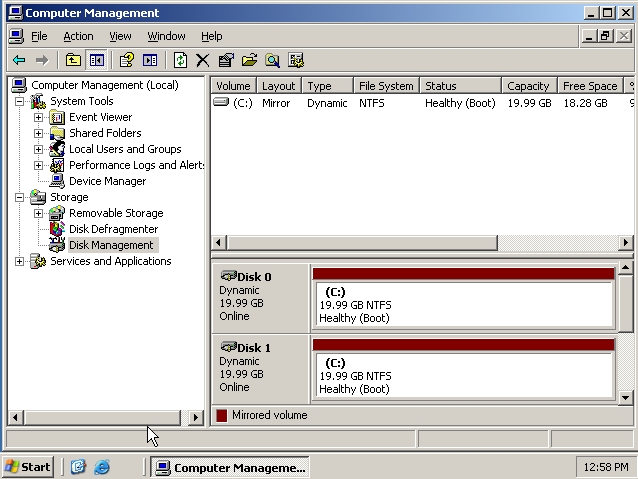The width and height of the screenshot is (638, 479).
Task: Click the volume list scroll right arrow
Action: coord(626,243)
